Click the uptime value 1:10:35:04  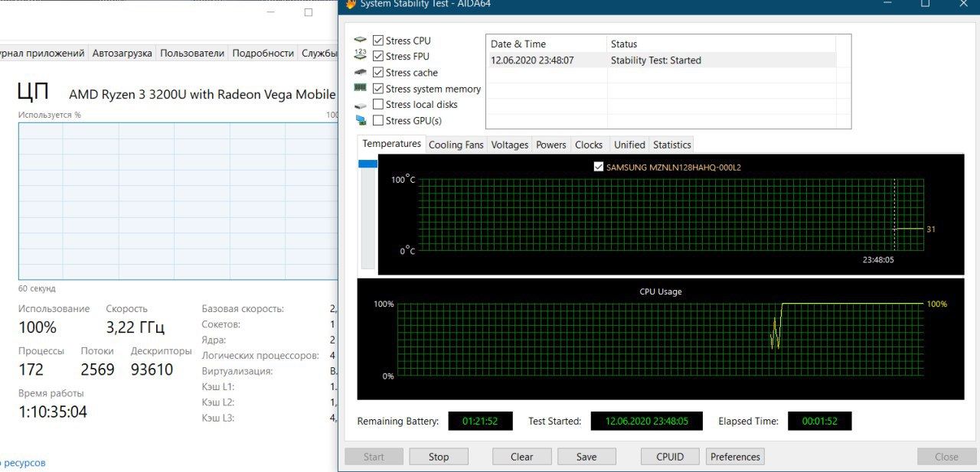pyautogui.click(x=53, y=412)
